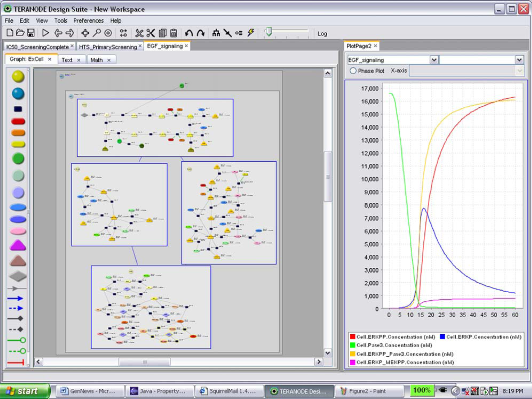
Task: Click the scissors cut icon
Action: pyautogui.click(x=151, y=33)
